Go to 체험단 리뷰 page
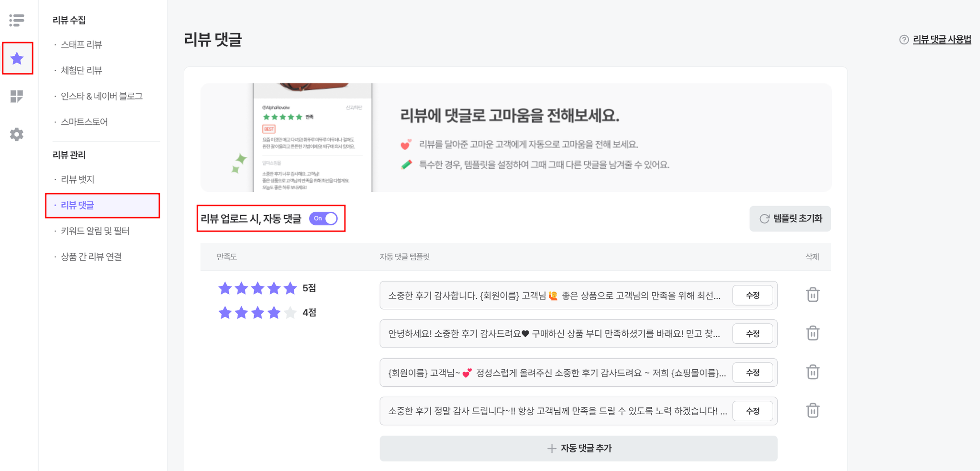The image size is (980, 471). [81, 70]
